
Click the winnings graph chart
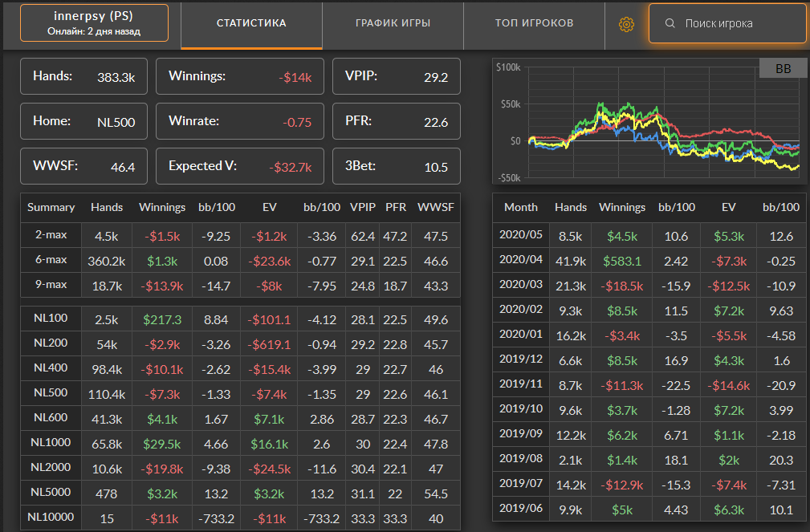point(649,121)
